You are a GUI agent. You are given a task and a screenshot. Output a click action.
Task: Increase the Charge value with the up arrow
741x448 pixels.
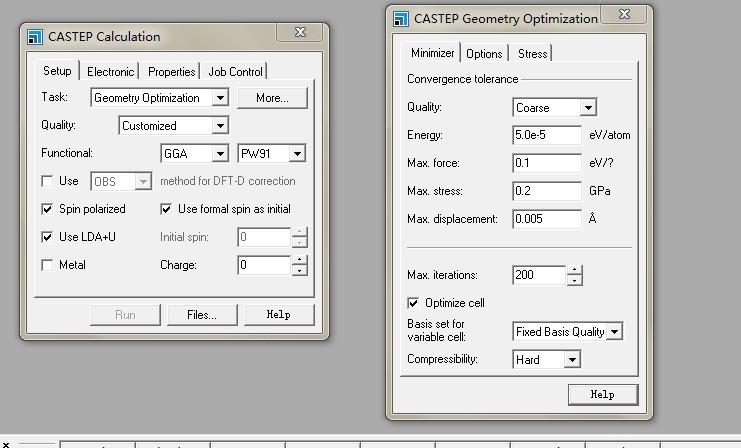coord(299,260)
